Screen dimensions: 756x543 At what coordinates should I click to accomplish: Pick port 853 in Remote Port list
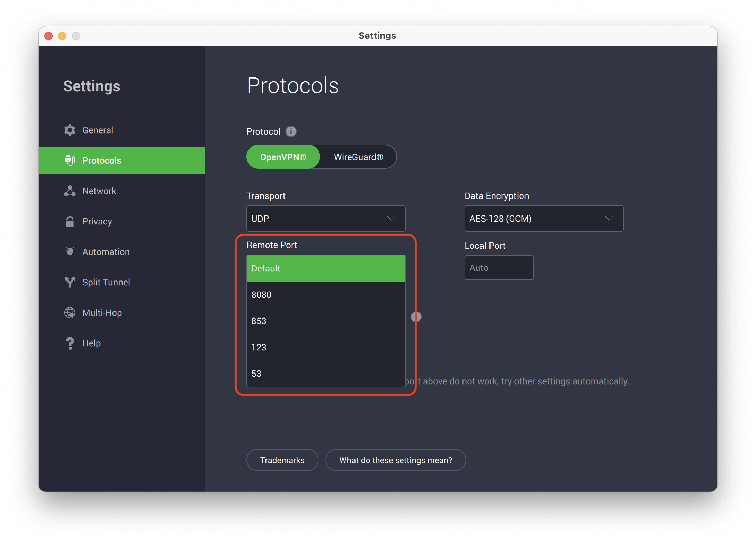coord(326,321)
